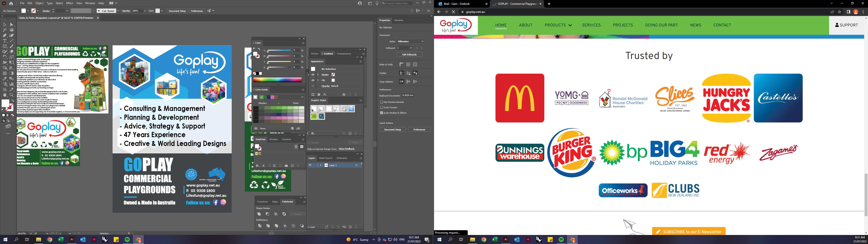
Task: Select the Type tool
Action: coord(5,41)
